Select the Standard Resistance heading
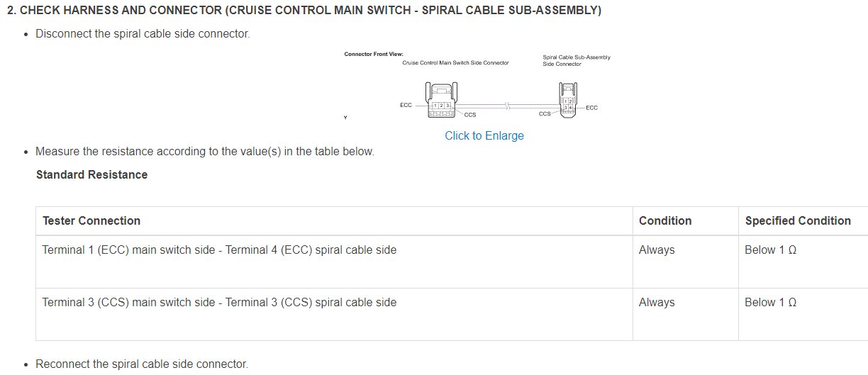This screenshot has height=375, width=868. tap(92, 174)
